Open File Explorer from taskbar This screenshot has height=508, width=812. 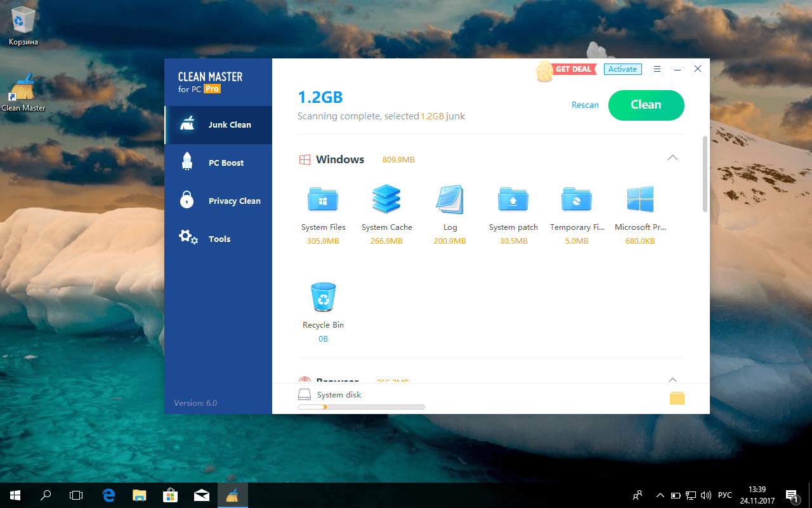[x=140, y=495]
